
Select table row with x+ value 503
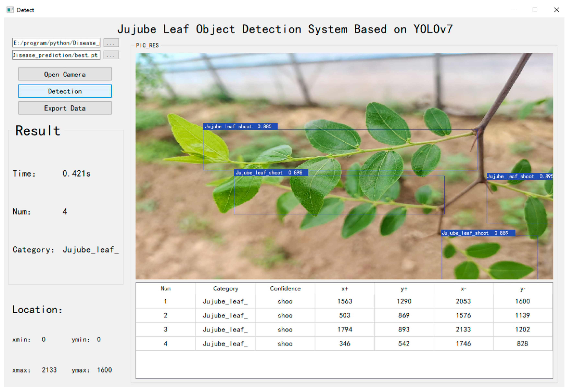coord(345,315)
